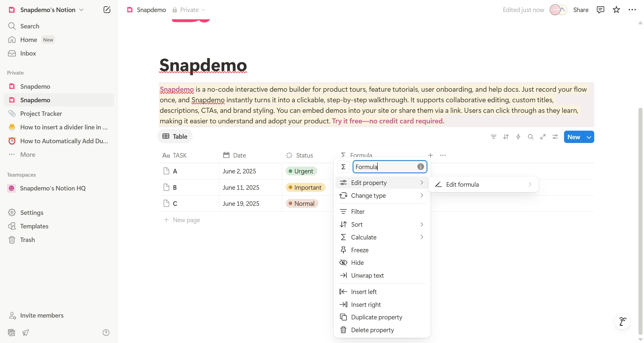
Task: Expand More private pages
Action: tap(59, 155)
